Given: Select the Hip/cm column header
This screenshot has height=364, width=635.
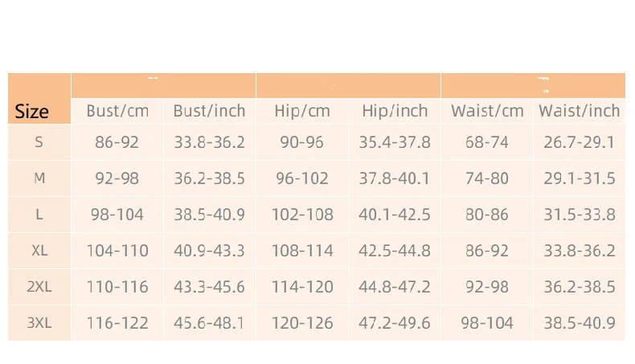Looking at the screenshot, I should click(302, 111).
